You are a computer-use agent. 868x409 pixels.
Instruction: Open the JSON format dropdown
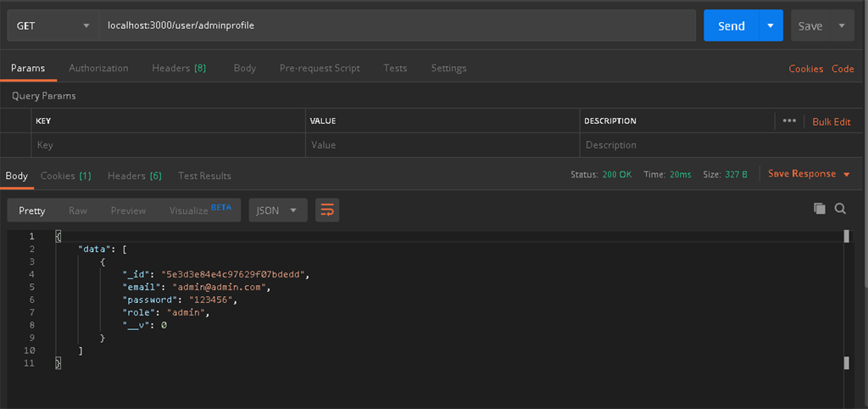[x=277, y=210]
